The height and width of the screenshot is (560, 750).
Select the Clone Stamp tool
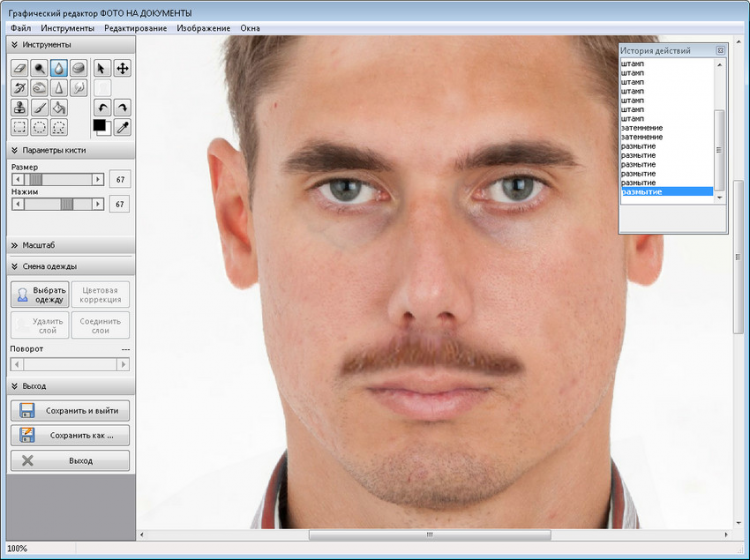point(20,108)
